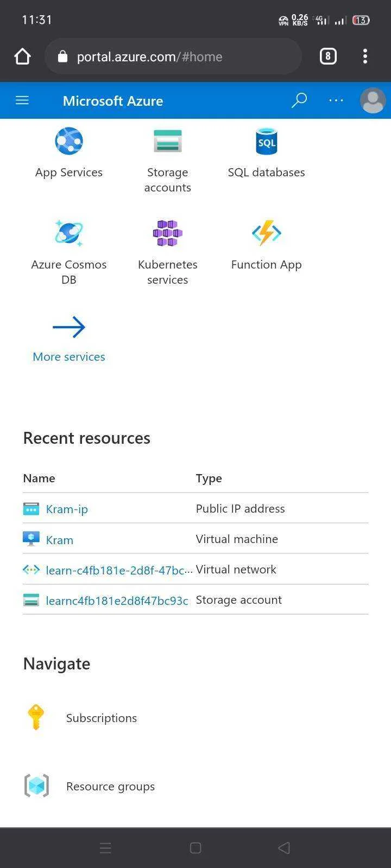Tap the VPN indicator in status bar
This screenshot has width=391, height=868.
click(x=283, y=21)
